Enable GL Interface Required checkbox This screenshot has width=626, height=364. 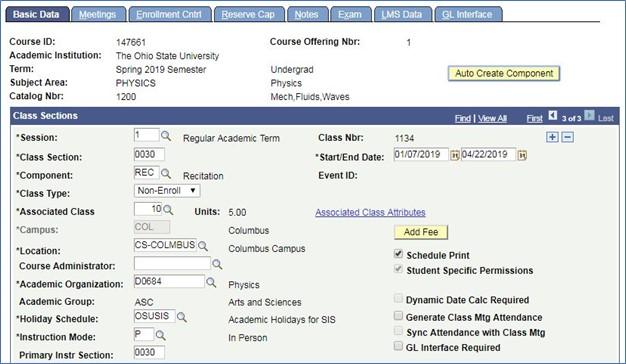coord(398,346)
